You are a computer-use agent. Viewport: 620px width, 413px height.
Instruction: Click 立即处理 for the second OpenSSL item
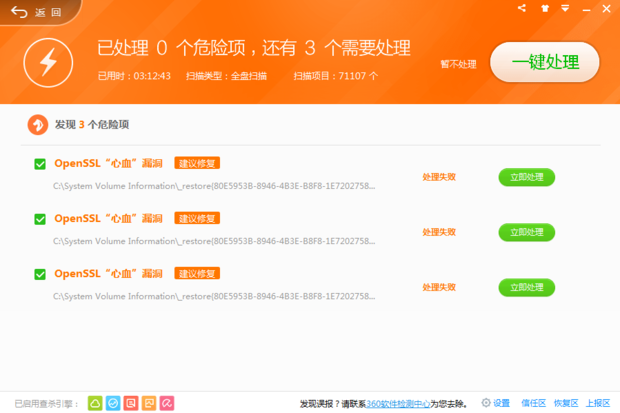coord(527,232)
